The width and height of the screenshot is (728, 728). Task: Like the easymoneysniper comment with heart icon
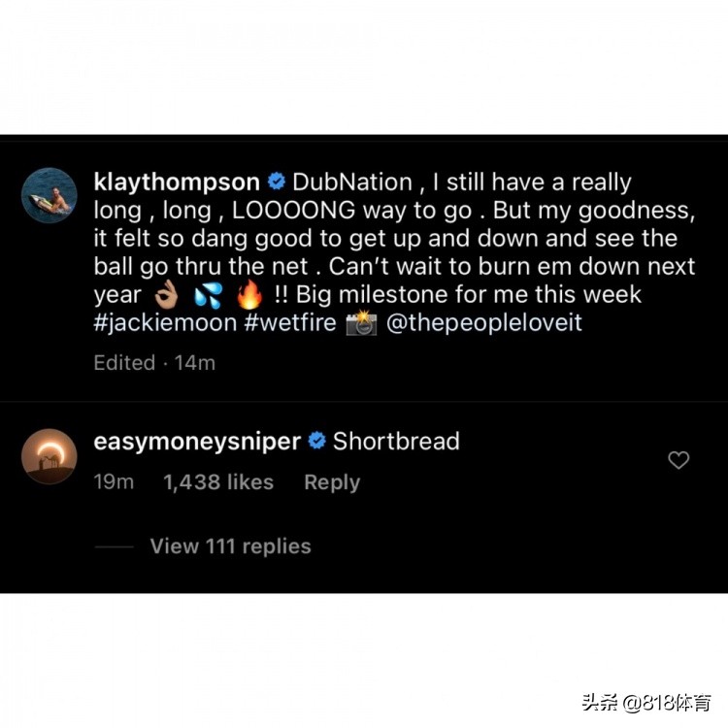point(678,460)
